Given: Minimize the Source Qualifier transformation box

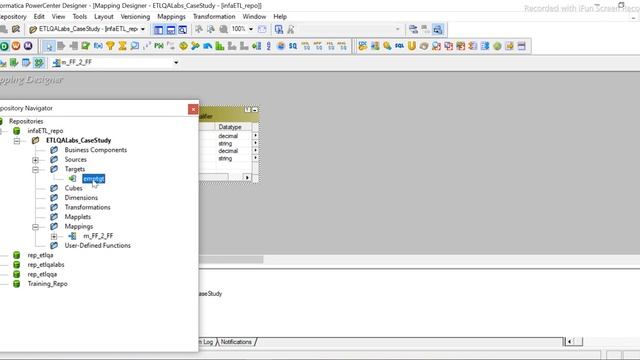Looking at the screenshot, I should (x=255, y=110).
